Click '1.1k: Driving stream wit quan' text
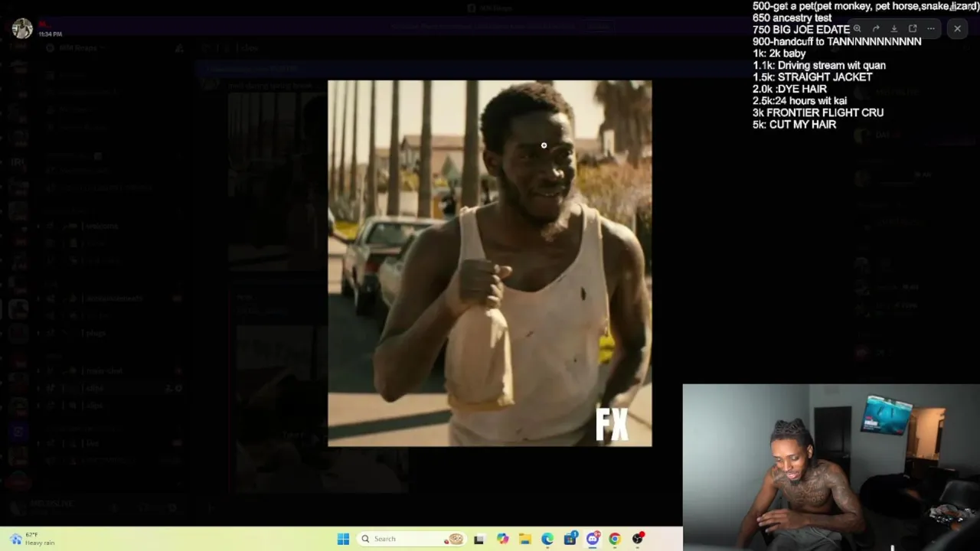This screenshot has width=980, height=551. pyautogui.click(x=819, y=65)
